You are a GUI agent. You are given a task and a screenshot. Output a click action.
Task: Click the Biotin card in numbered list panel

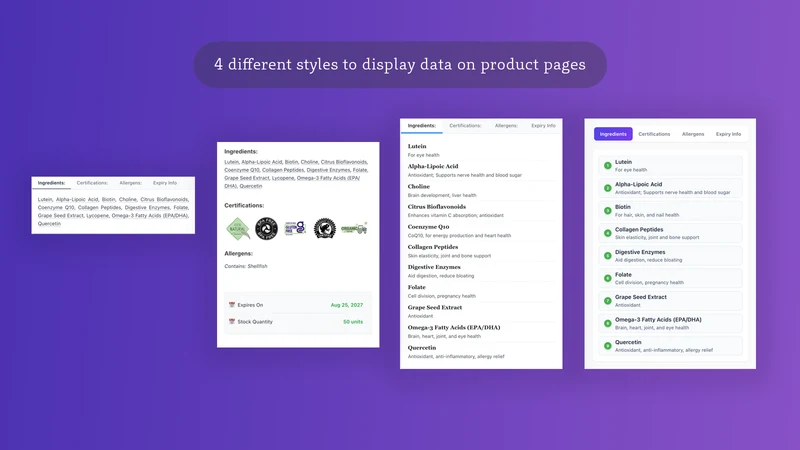pyautogui.click(x=670, y=211)
